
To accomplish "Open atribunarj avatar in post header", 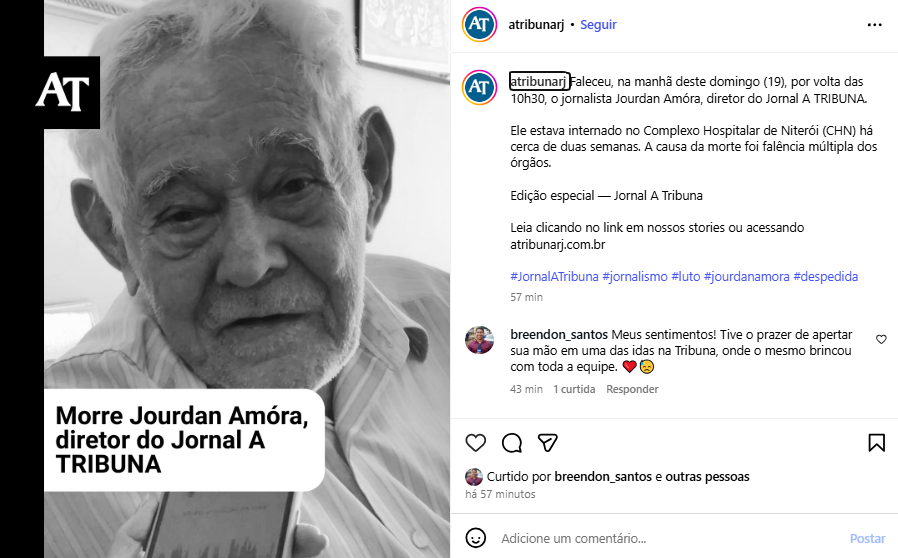I will click(x=479, y=24).
